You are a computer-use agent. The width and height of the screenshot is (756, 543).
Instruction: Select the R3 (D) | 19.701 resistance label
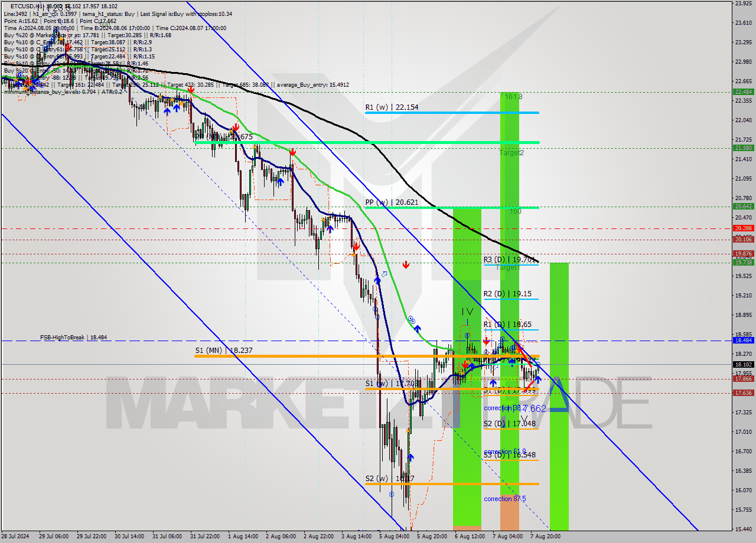click(510, 259)
